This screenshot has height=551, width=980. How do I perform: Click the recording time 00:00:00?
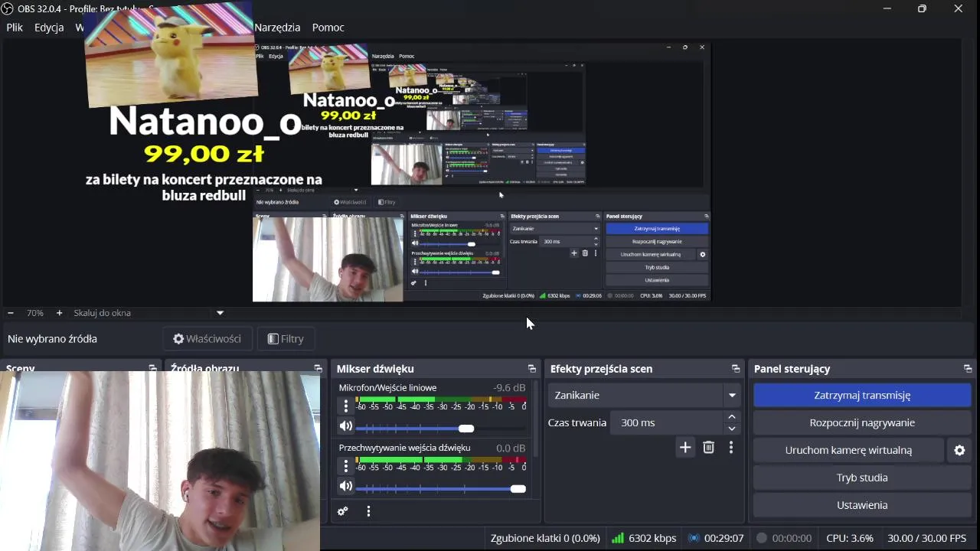(784, 538)
